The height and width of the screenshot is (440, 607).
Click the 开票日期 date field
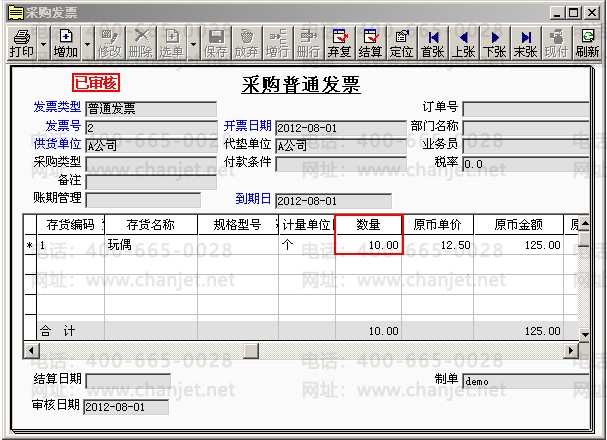click(341, 128)
